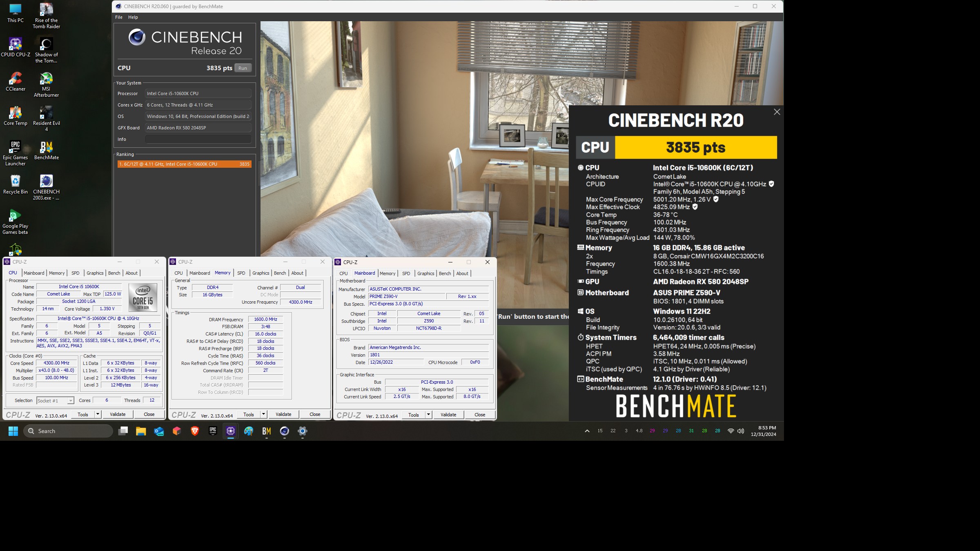
Task: Open Resident Evil 4 shortcut
Action: click(46, 119)
